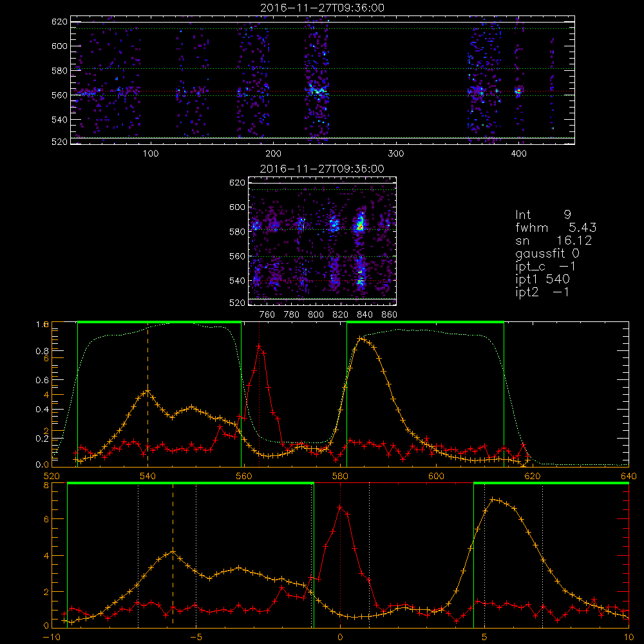Click the orange peak near 5 in the bottom plot
The image size is (644, 644).
[493, 500]
